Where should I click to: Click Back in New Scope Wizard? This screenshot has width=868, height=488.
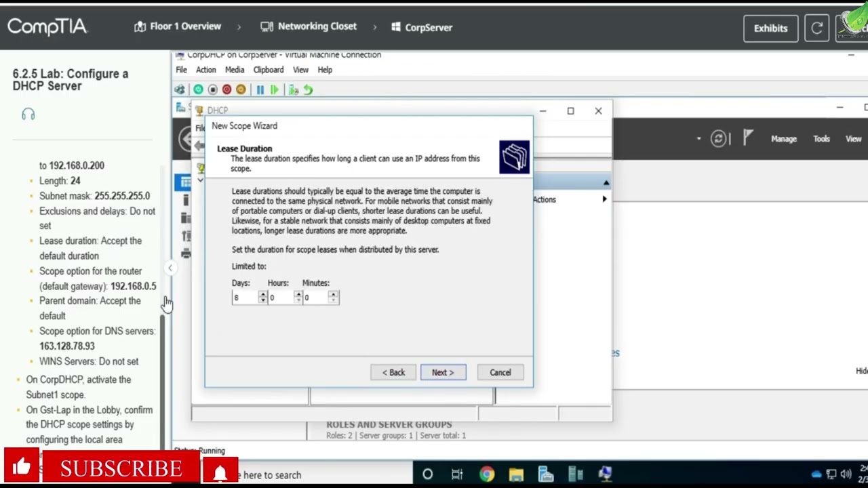pyautogui.click(x=393, y=372)
